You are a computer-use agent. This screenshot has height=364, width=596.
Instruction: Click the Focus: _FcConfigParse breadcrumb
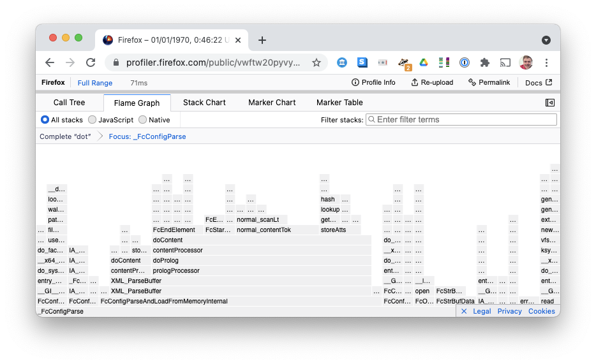pyautogui.click(x=147, y=136)
